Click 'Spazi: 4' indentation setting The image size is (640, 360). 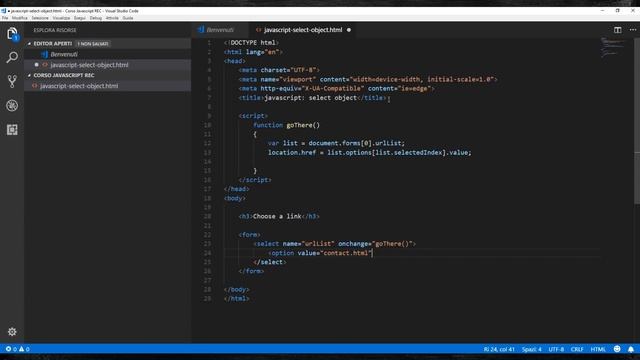click(531, 349)
